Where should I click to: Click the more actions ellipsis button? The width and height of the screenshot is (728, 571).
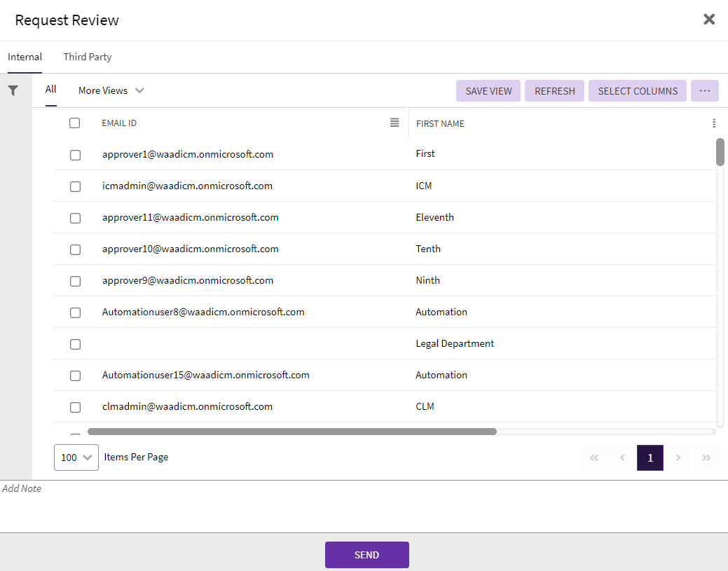pyautogui.click(x=704, y=91)
